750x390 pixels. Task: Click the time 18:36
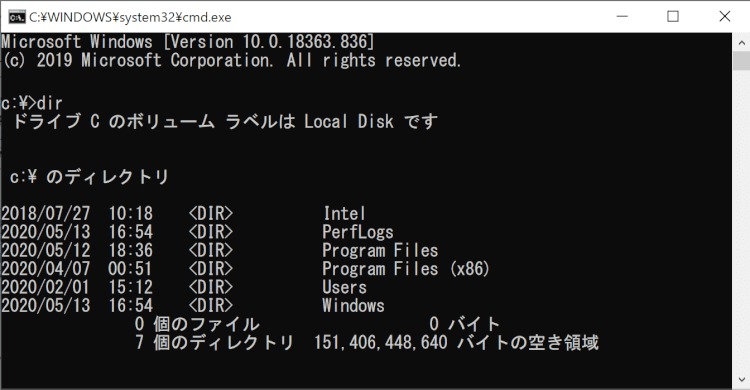[131, 251]
